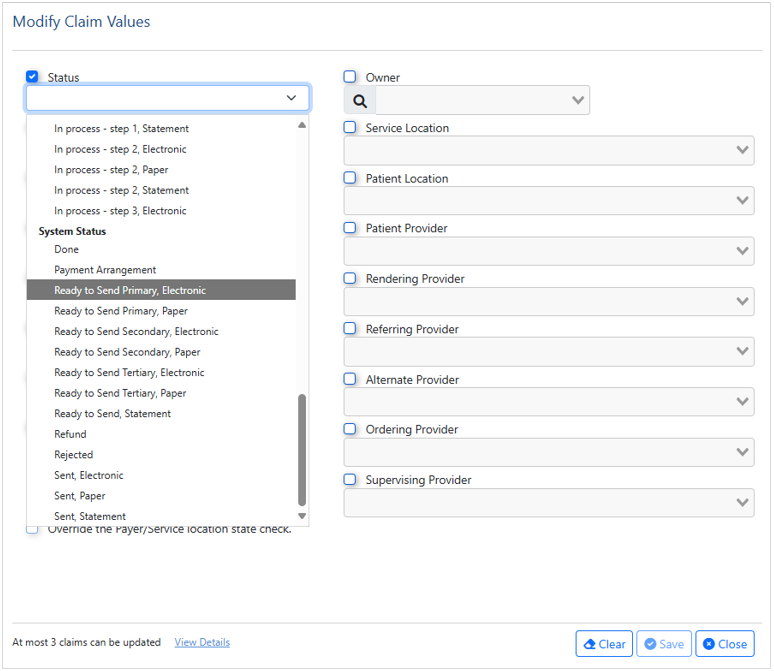Check the Supervising Provider checkbox

point(350,479)
